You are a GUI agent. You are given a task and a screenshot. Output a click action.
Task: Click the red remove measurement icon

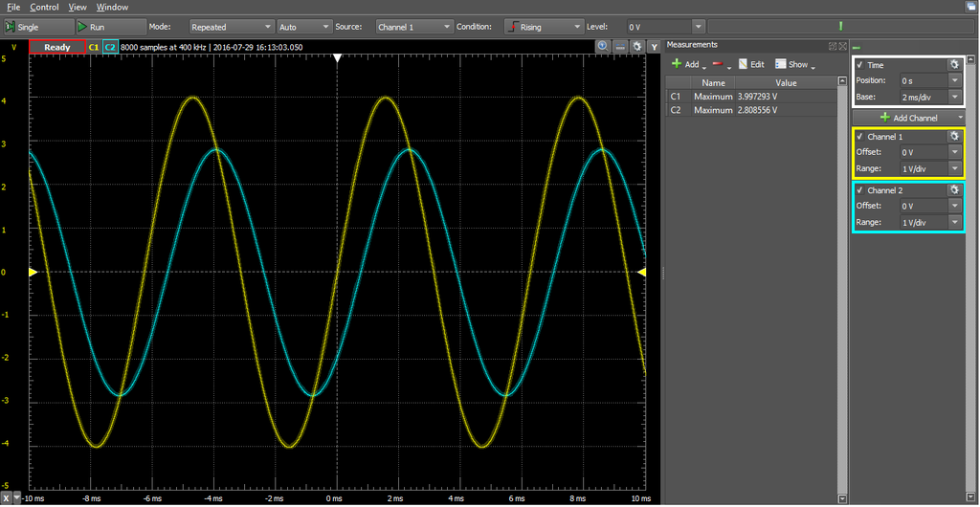(x=717, y=64)
